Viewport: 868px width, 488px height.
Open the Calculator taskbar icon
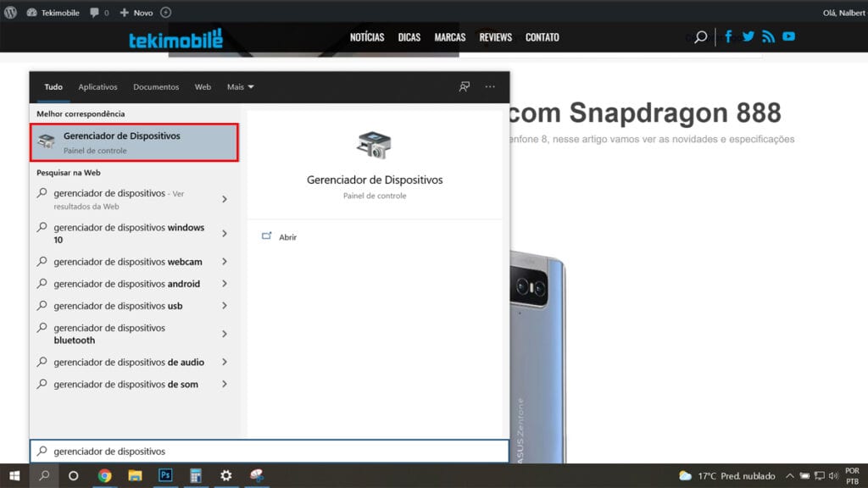tap(196, 476)
